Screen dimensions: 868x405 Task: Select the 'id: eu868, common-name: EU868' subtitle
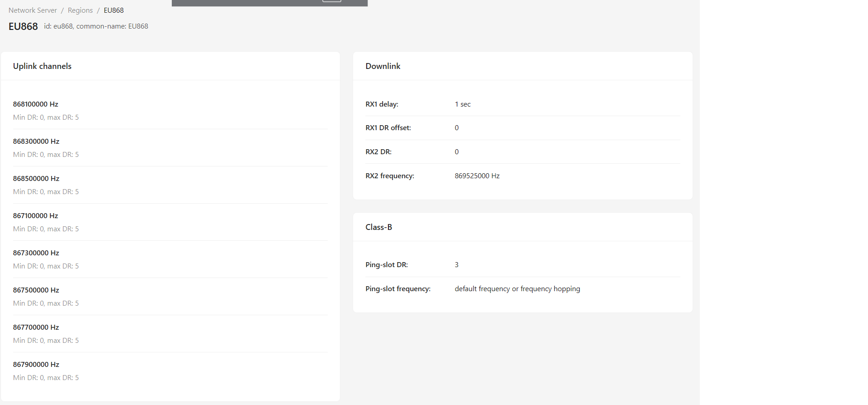(96, 26)
